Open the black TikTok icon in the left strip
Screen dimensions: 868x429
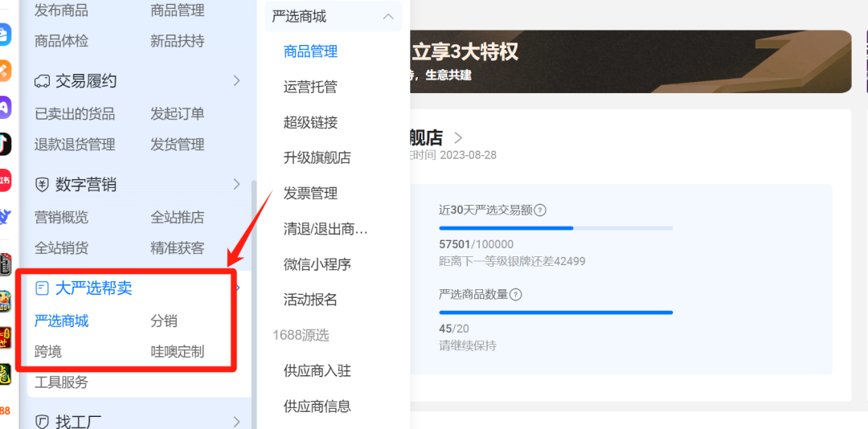point(5,144)
